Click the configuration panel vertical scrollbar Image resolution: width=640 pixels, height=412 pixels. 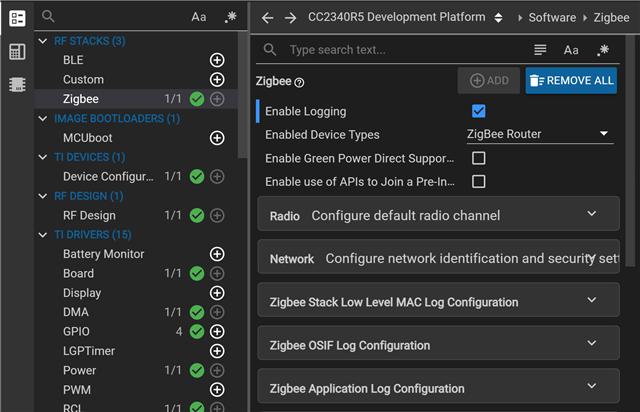click(x=630, y=151)
